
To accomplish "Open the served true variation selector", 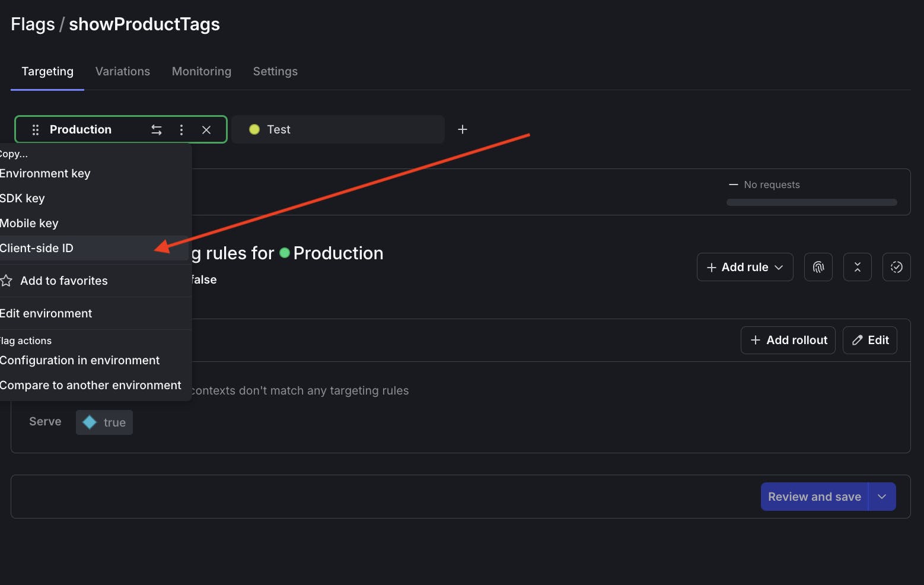I will 104,422.
